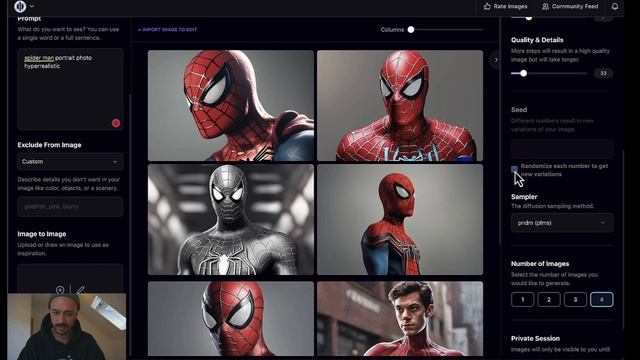Open the Community Feed
Screen dimensions: 640x360
(570, 6)
